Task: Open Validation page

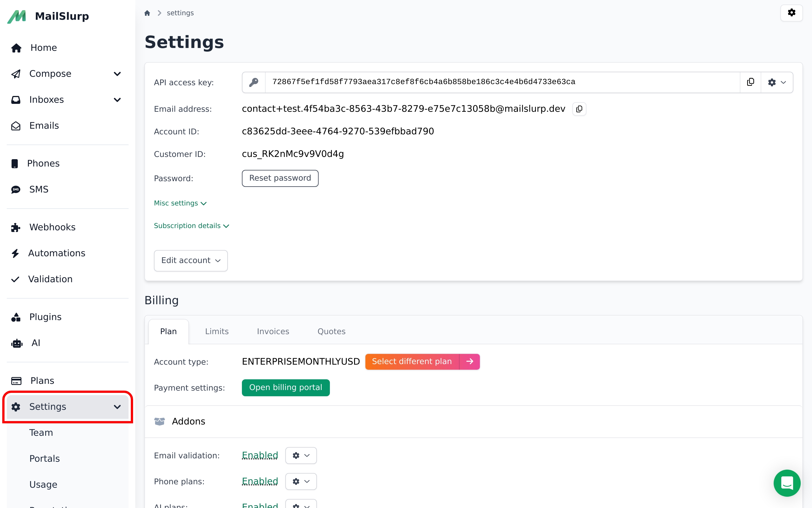Action: (67, 279)
